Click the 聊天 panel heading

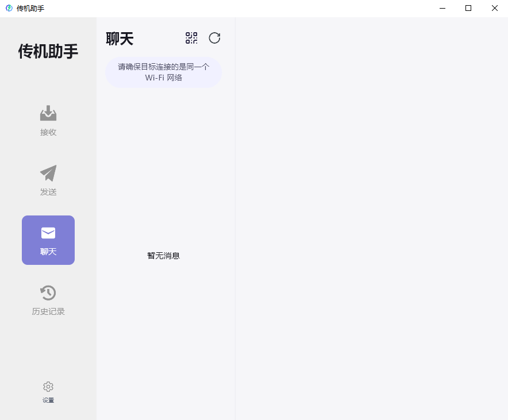(x=120, y=38)
